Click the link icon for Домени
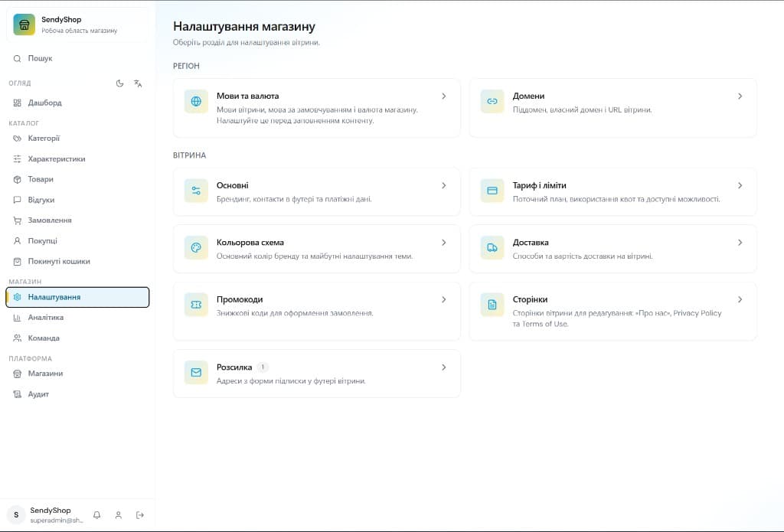The width and height of the screenshot is (784, 532). (x=492, y=101)
